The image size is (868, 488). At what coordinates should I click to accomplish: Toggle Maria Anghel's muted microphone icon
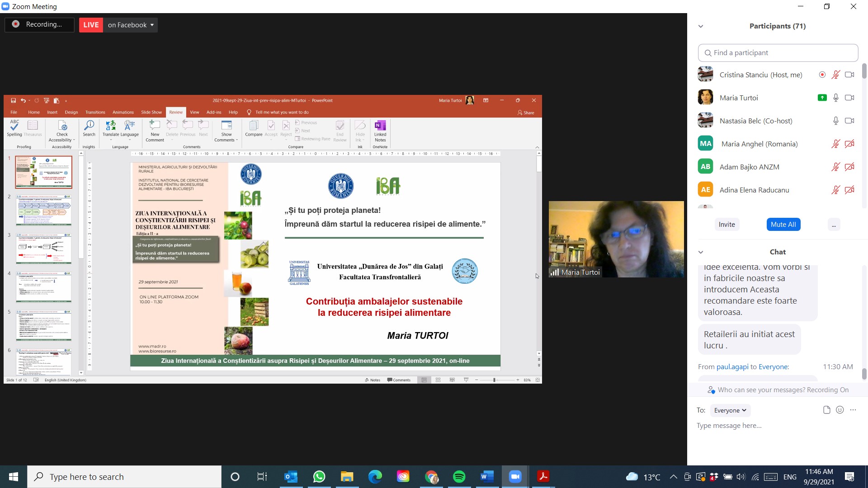(835, 144)
